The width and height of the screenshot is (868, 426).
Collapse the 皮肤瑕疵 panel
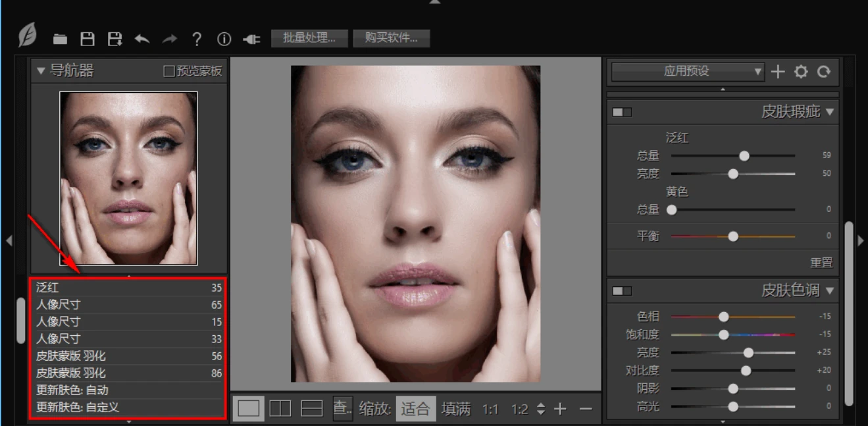pos(831,112)
